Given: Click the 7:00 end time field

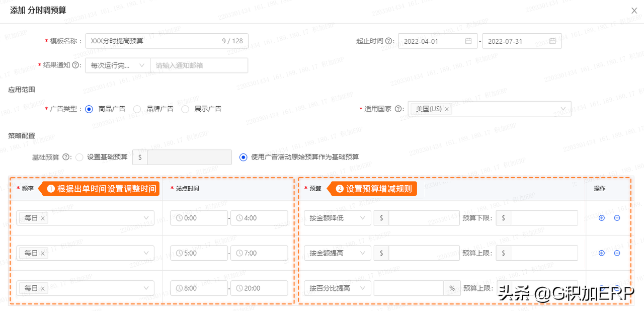Looking at the screenshot, I should coord(259,253).
